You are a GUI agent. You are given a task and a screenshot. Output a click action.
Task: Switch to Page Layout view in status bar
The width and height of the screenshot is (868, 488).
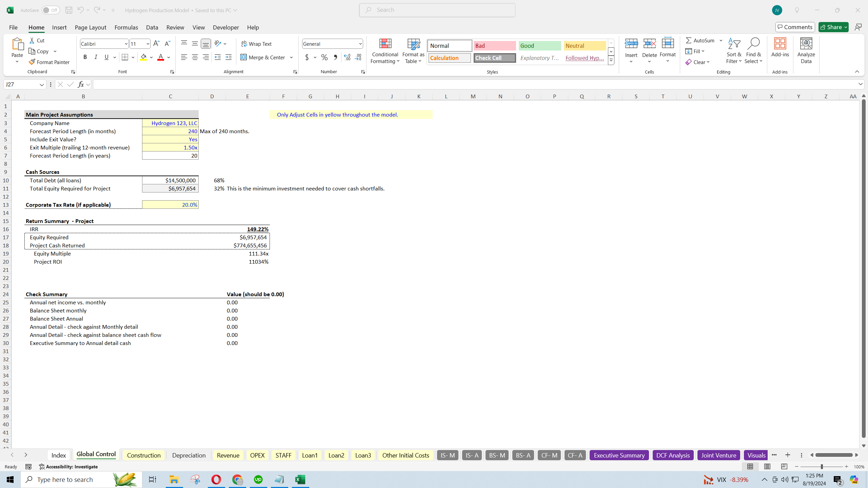767,467
